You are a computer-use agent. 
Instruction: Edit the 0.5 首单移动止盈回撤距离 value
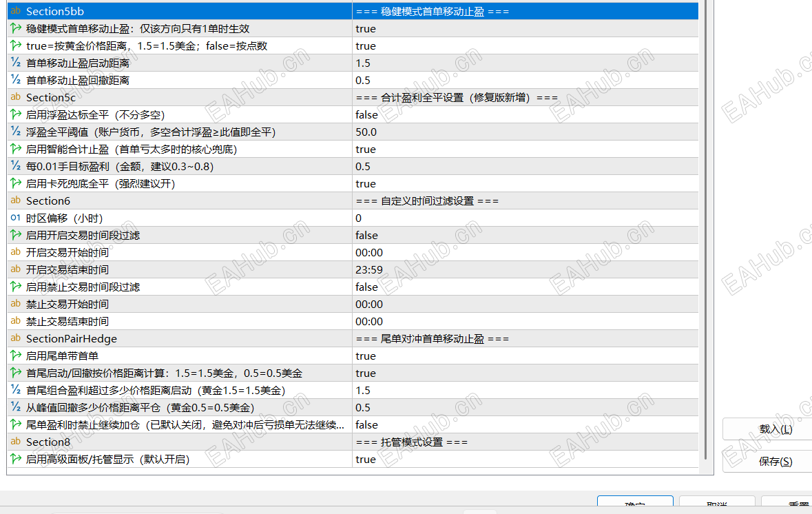click(525, 80)
